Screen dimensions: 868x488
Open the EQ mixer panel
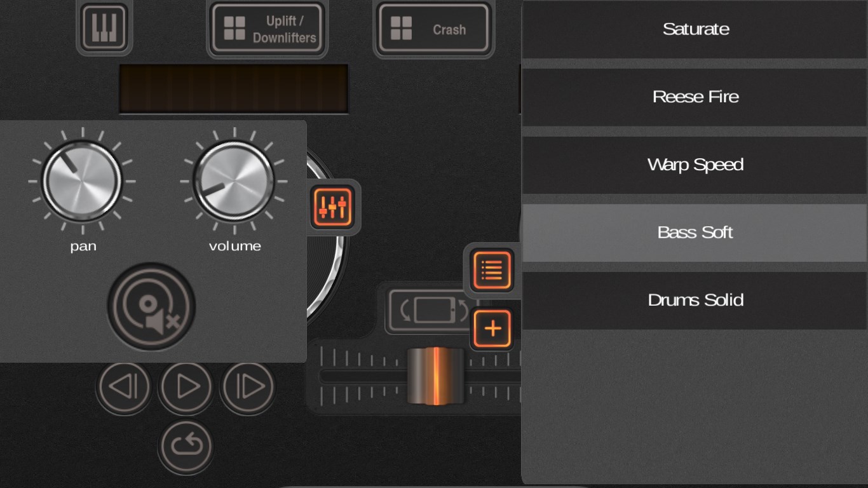334,205
